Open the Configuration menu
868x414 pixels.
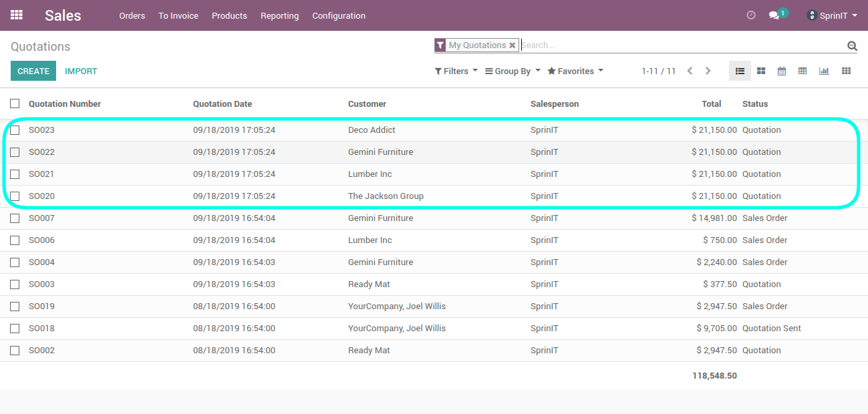point(339,15)
